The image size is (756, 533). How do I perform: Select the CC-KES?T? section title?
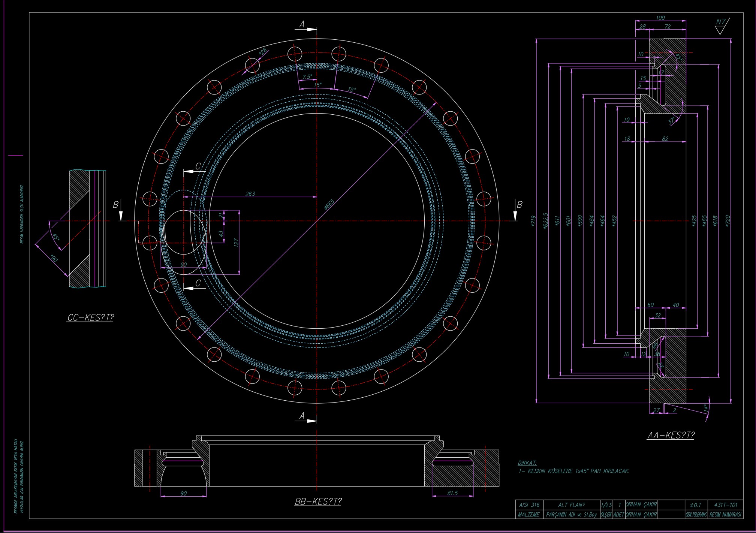click(x=90, y=317)
